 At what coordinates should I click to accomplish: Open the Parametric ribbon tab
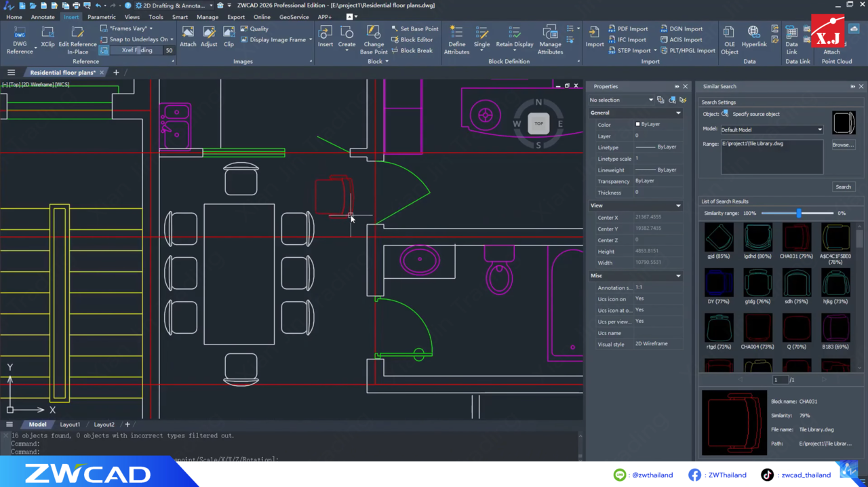tap(102, 17)
